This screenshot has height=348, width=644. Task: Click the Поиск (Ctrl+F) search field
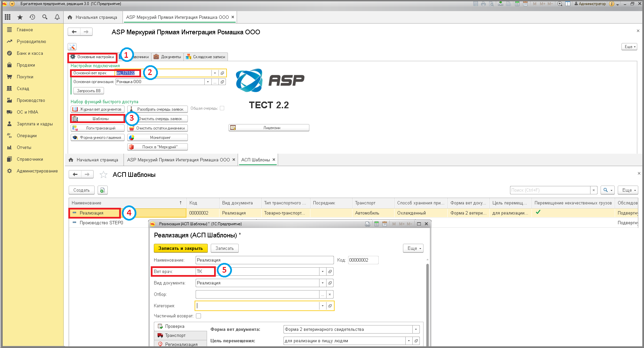tap(550, 190)
